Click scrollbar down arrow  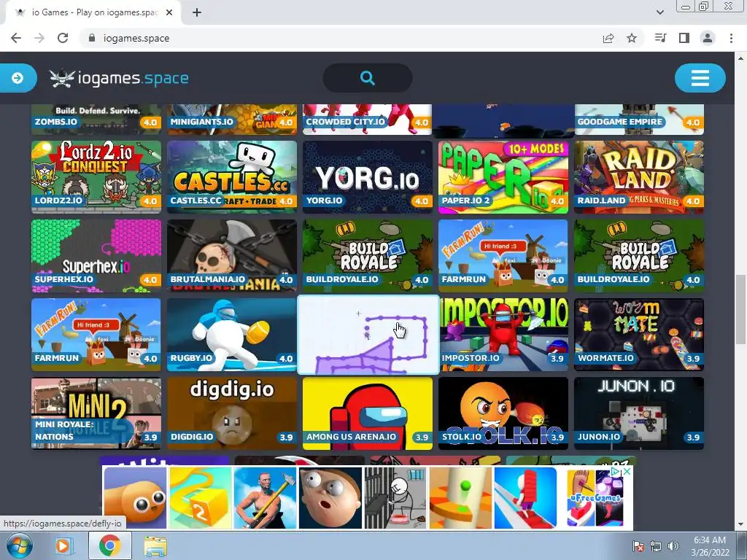point(740,524)
